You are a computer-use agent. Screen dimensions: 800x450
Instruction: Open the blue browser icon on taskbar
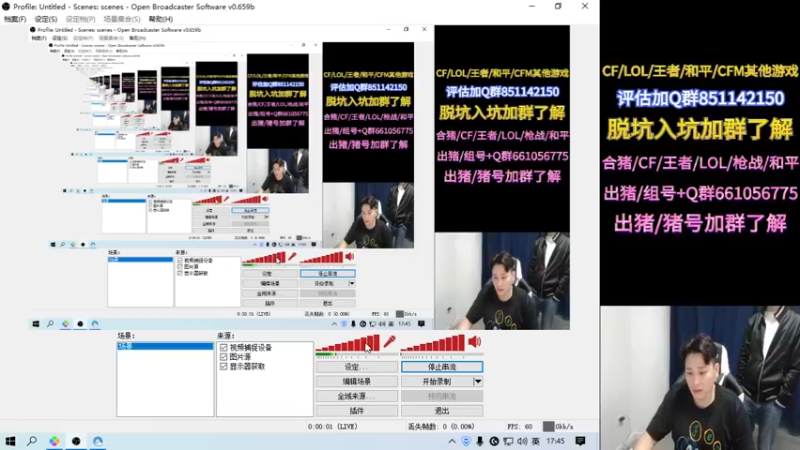point(98,441)
